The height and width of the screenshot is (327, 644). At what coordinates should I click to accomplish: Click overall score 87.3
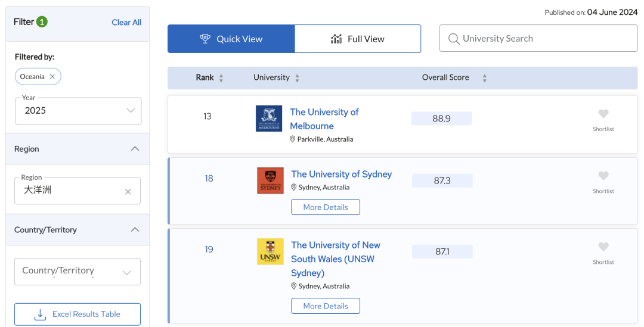tap(442, 180)
